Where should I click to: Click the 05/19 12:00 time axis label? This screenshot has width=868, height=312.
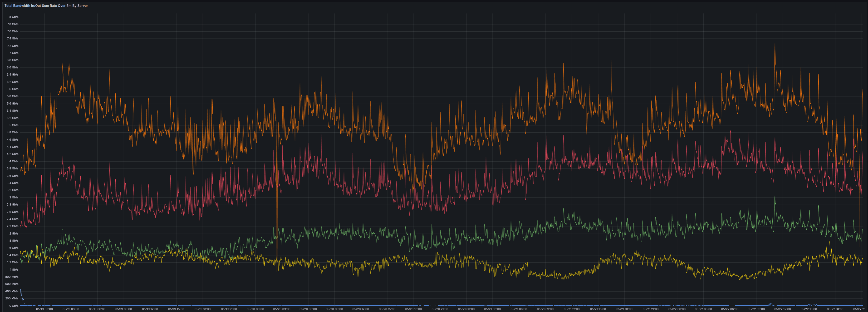pos(150,309)
